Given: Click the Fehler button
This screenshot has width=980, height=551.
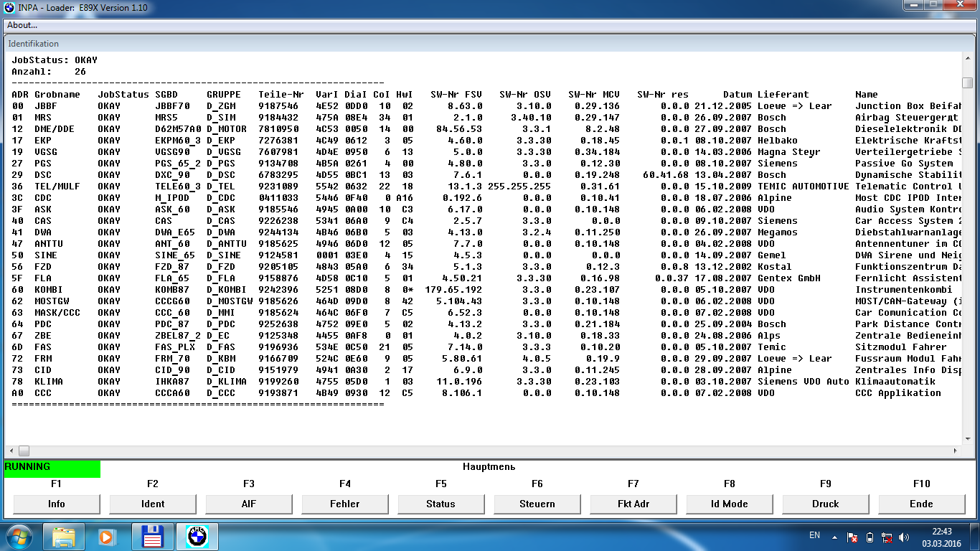Looking at the screenshot, I should click(345, 504).
